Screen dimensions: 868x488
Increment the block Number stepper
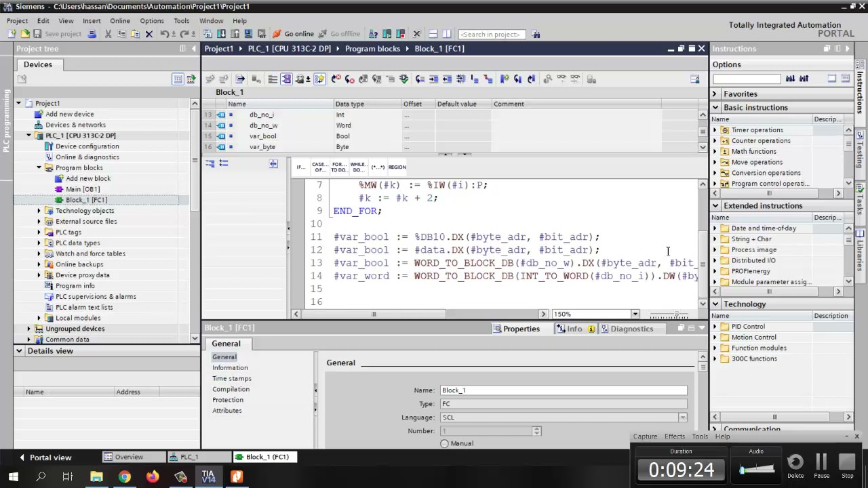pyautogui.click(x=536, y=428)
